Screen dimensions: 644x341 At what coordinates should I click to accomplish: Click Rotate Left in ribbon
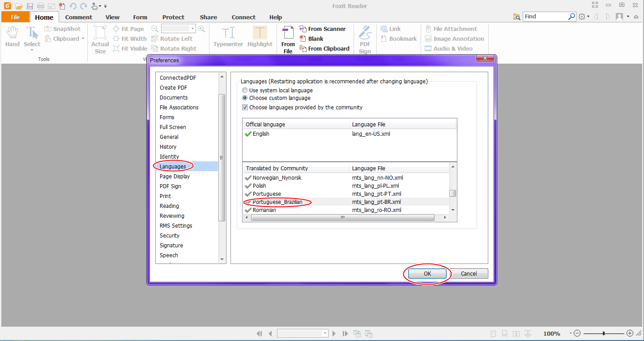172,39
